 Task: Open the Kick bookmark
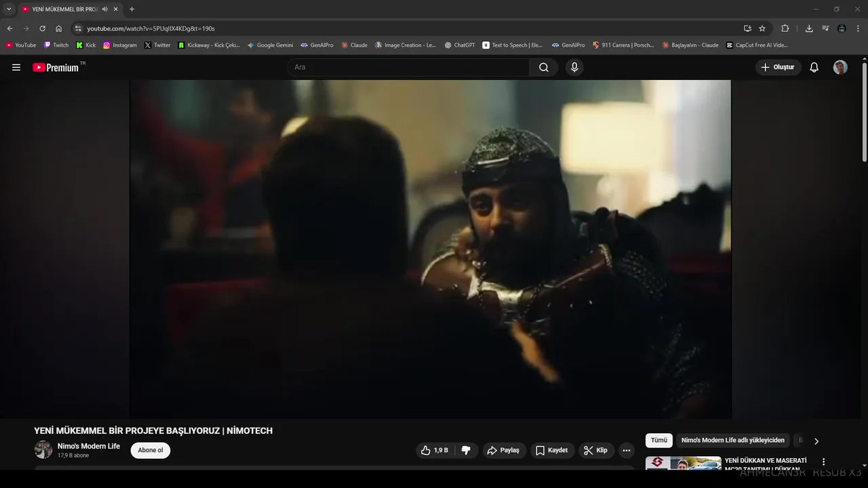point(86,45)
